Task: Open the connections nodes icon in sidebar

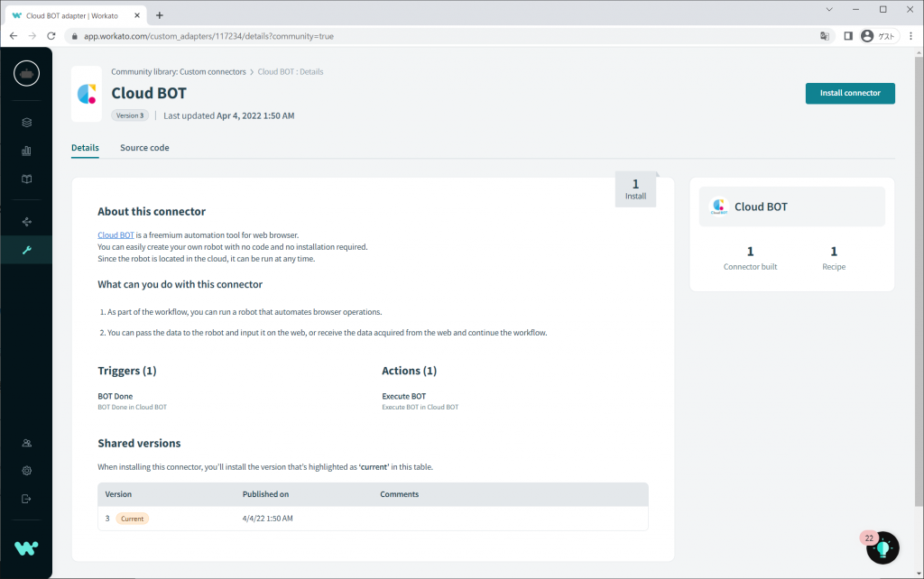Action: 26,222
